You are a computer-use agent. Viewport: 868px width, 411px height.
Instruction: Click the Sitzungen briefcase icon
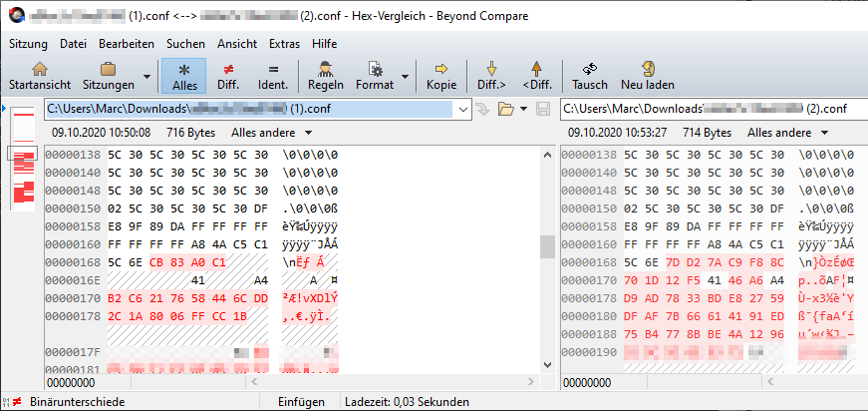click(108, 69)
